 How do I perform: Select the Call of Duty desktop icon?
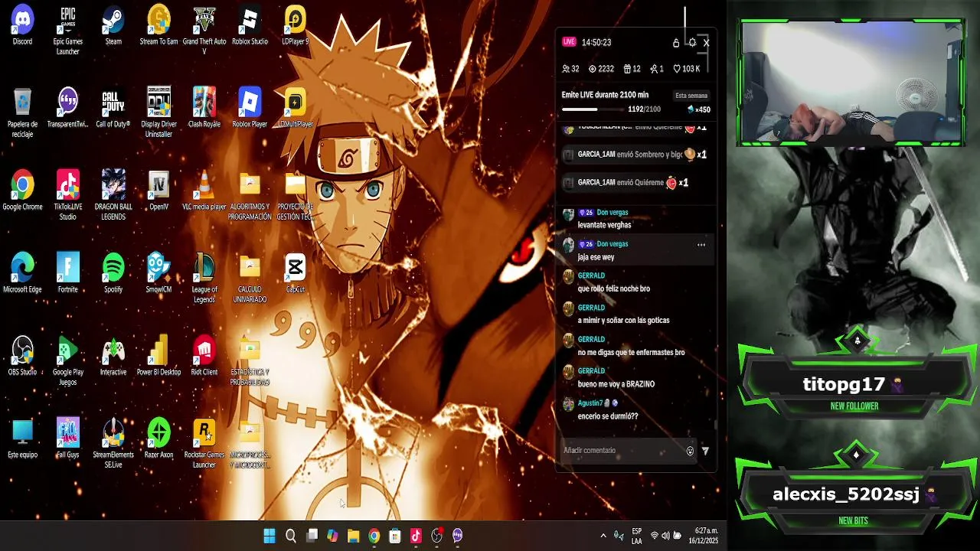tap(113, 108)
